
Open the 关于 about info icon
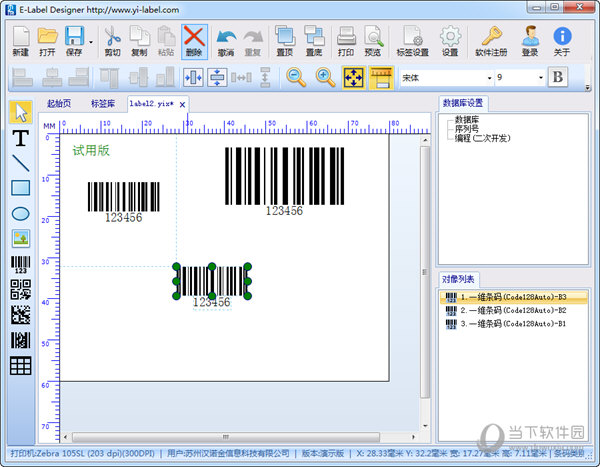pyautogui.click(x=562, y=41)
